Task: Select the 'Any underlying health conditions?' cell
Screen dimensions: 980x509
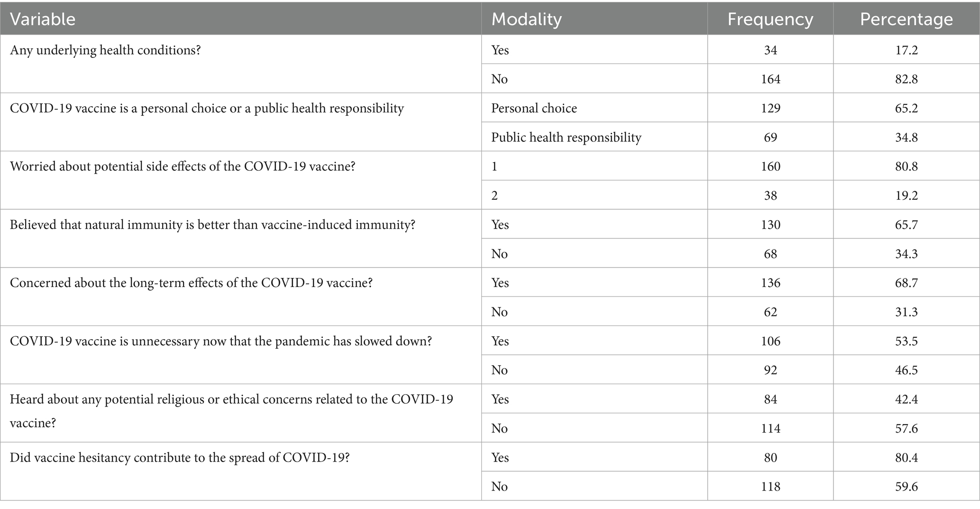Action: tap(105, 50)
